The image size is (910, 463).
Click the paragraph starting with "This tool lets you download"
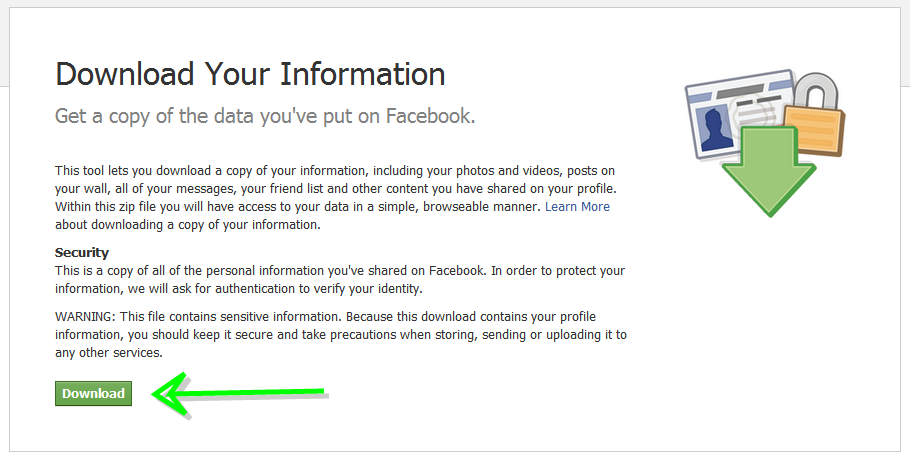click(x=335, y=198)
